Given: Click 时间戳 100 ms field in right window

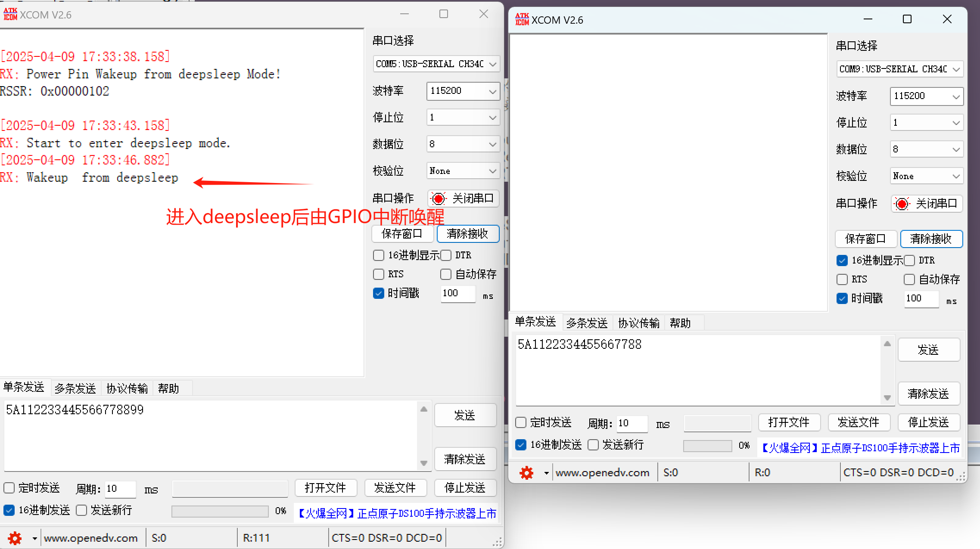Looking at the screenshot, I should click(921, 298).
